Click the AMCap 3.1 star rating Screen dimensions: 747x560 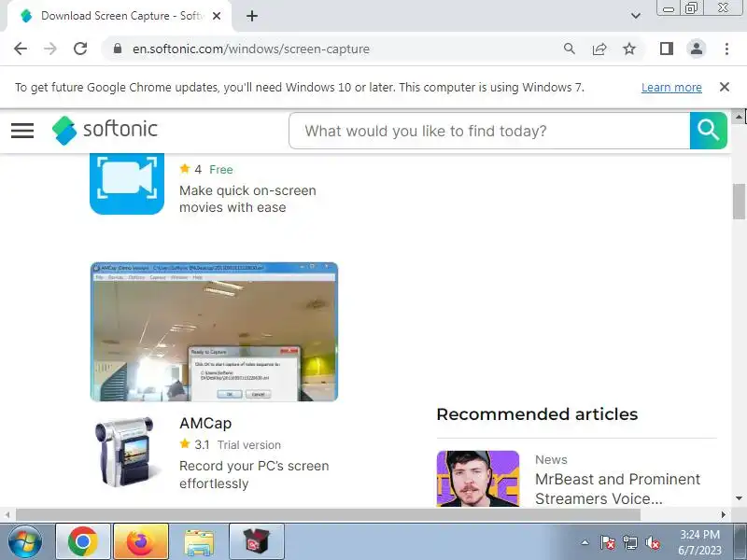point(194,445)
